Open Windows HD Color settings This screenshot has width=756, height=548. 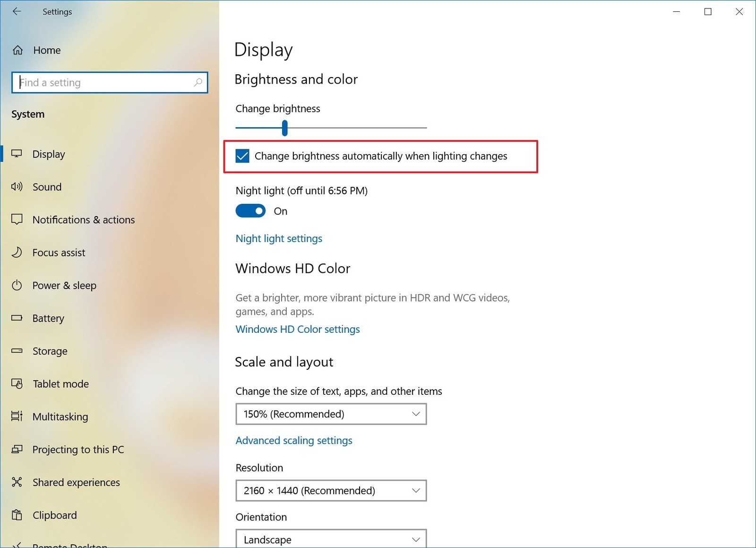tap(298, 329)
